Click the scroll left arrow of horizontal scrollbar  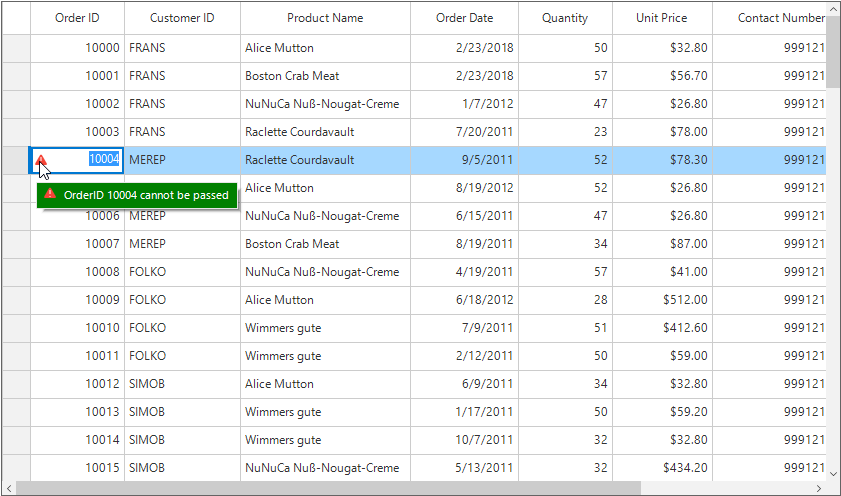(9, 488)
